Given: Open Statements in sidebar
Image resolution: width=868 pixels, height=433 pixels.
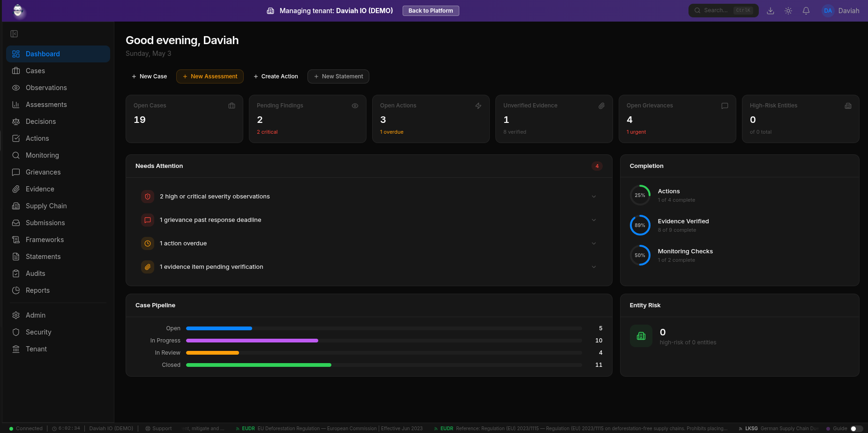Looking at the screenshot, I should [58, 257].
